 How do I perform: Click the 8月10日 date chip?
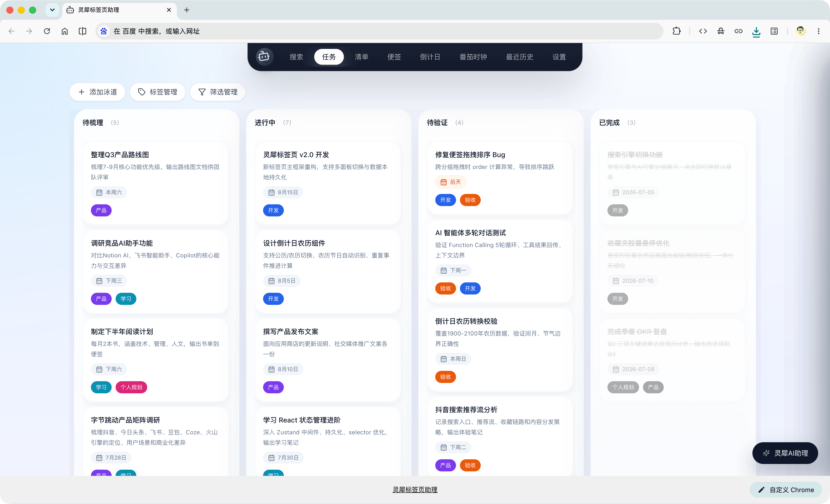tap(283, 369)
